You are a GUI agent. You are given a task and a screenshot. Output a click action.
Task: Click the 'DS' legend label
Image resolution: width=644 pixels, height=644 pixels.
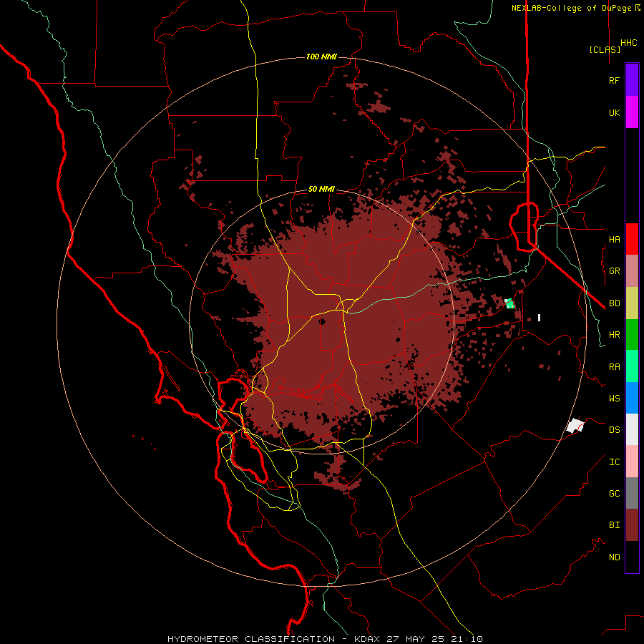pos(614,430)
